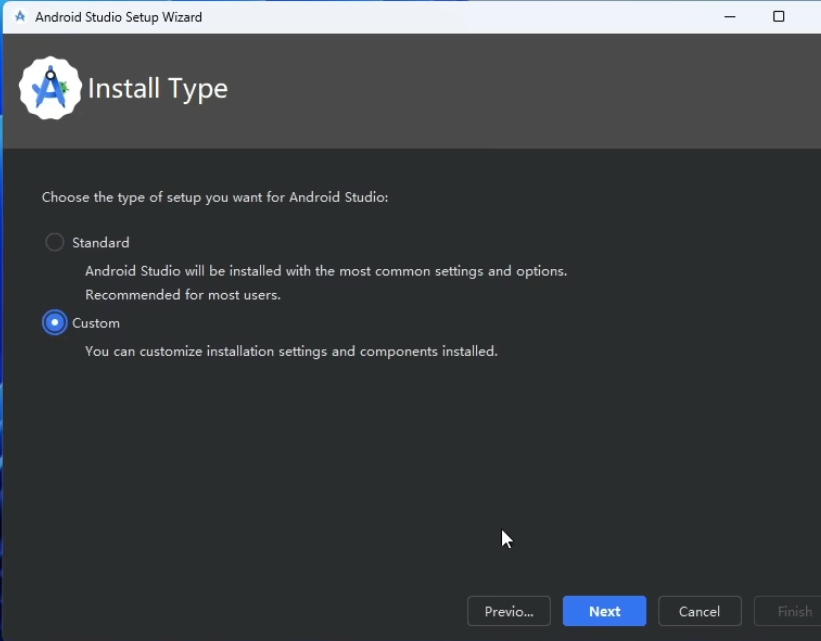Click the Android Studio logo in header
The image size is (821, 641).
click(50, 88)
